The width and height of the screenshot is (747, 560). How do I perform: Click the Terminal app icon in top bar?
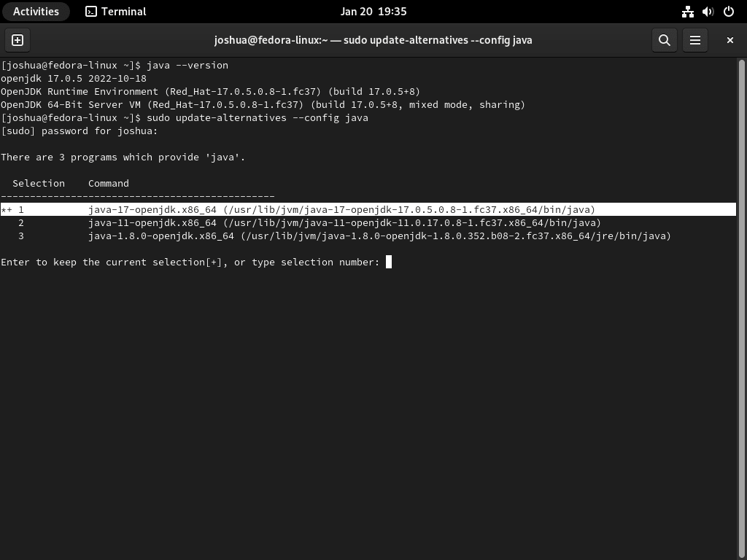(91, 11)
